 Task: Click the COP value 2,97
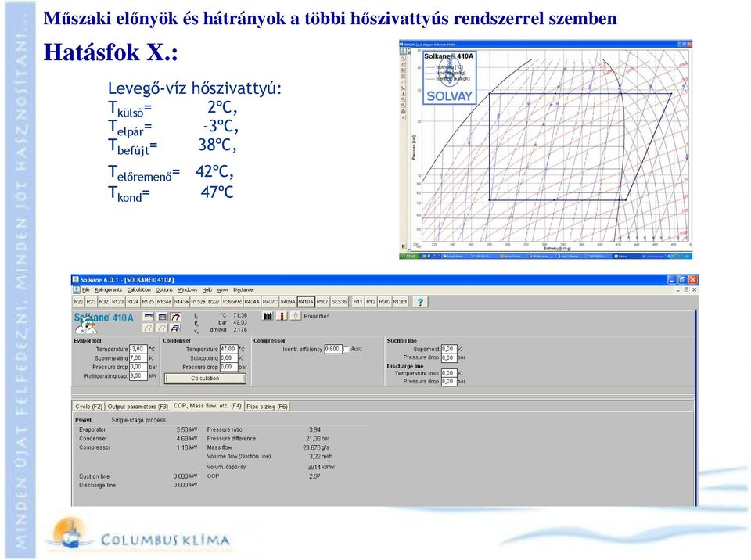(314, 476)
